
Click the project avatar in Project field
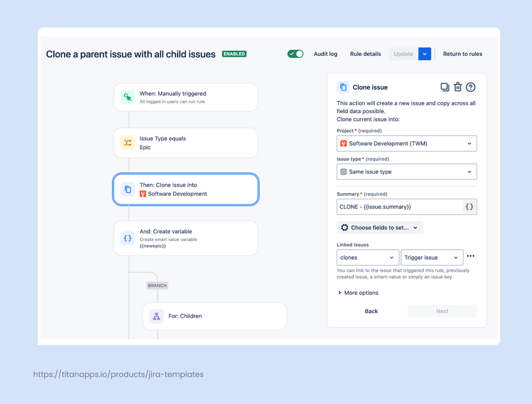coord(343,144)
